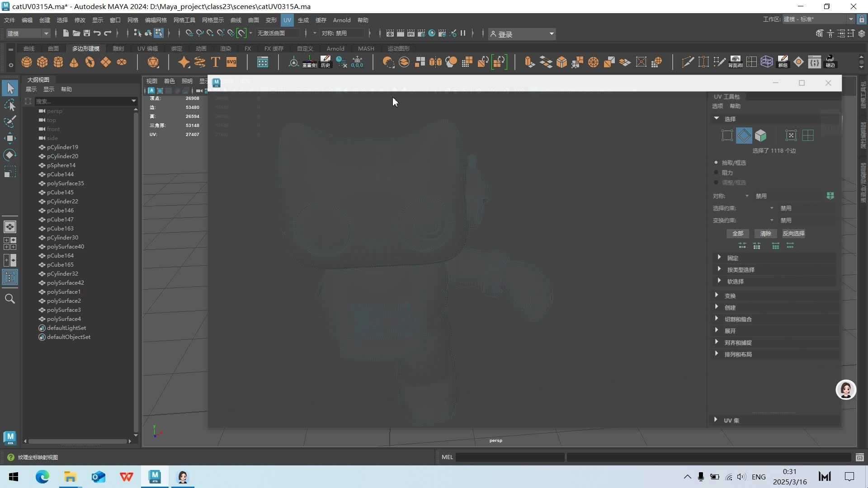Screen dimensions: 868x488
Task: Click the shelf icon labelled 硬边
Action: (830, 62)
